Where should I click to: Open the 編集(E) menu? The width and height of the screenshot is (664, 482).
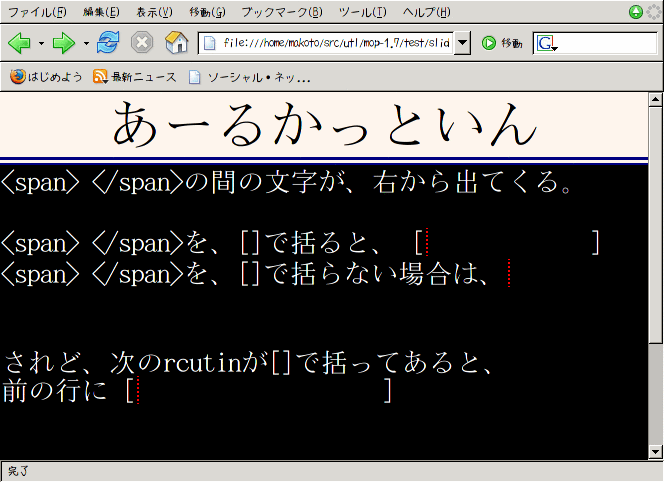click(x=101, y=12)
